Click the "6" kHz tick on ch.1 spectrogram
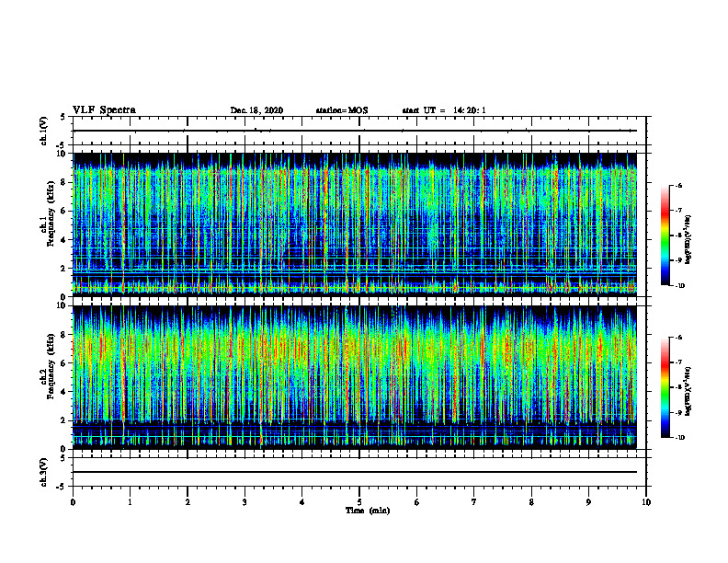 64,211
